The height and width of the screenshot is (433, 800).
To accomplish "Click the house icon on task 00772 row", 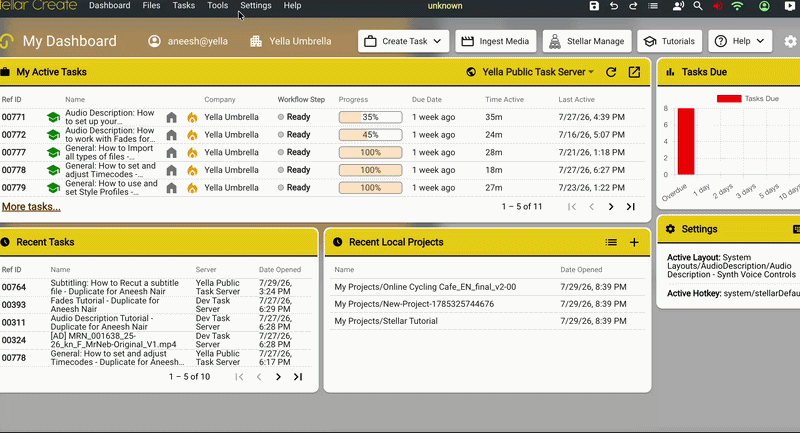I will point(171,135).
